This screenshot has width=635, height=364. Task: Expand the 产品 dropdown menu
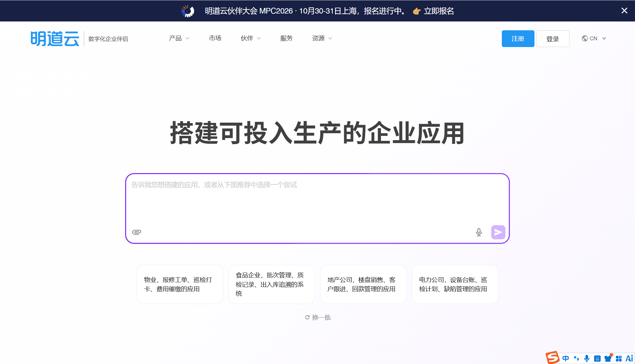coord(179,38)
